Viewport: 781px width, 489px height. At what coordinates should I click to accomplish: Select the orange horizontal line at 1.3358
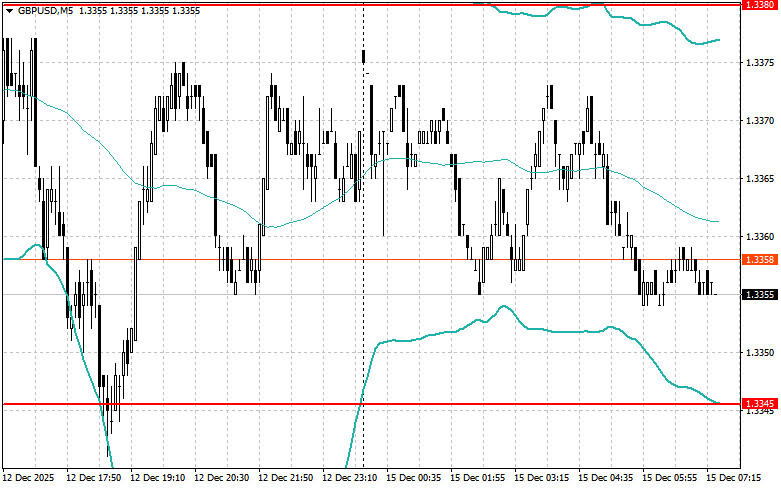click(372, 259)
